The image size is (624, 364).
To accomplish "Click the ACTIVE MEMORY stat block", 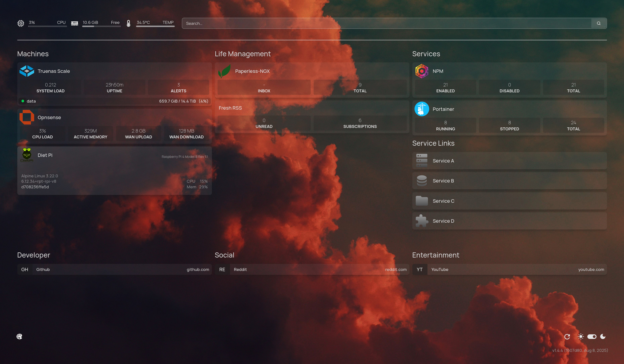I will (90, 133).
